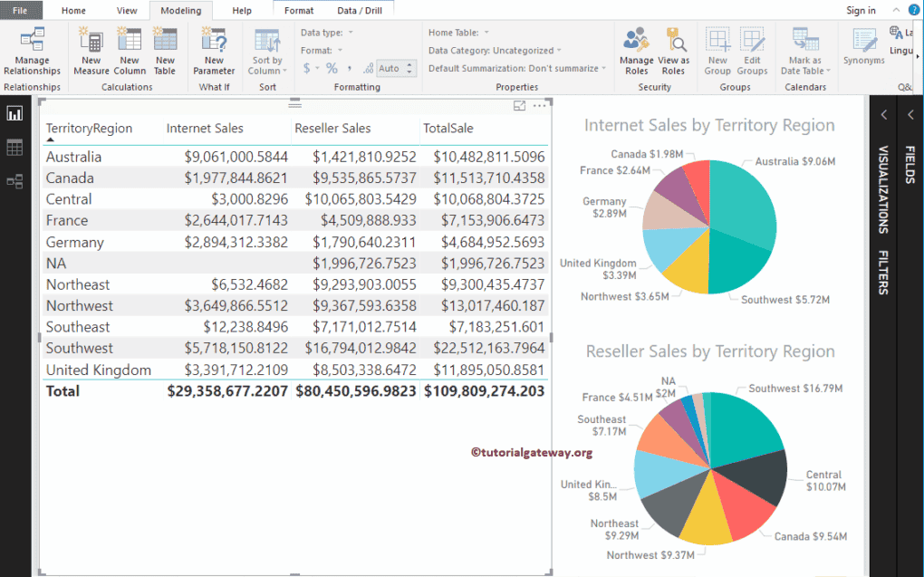Open Manage Roles in the Security group
This screenshot has height=577, width=924.
[636, 50]
